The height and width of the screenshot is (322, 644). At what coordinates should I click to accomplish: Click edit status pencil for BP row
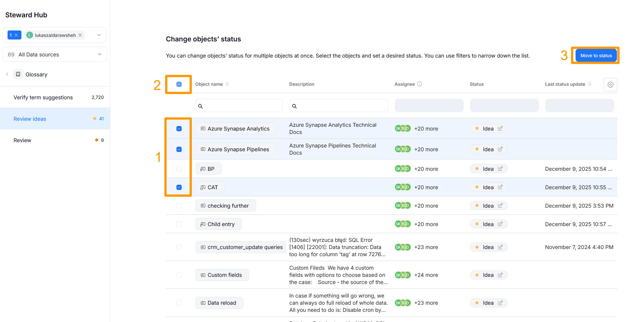point(500,169)
